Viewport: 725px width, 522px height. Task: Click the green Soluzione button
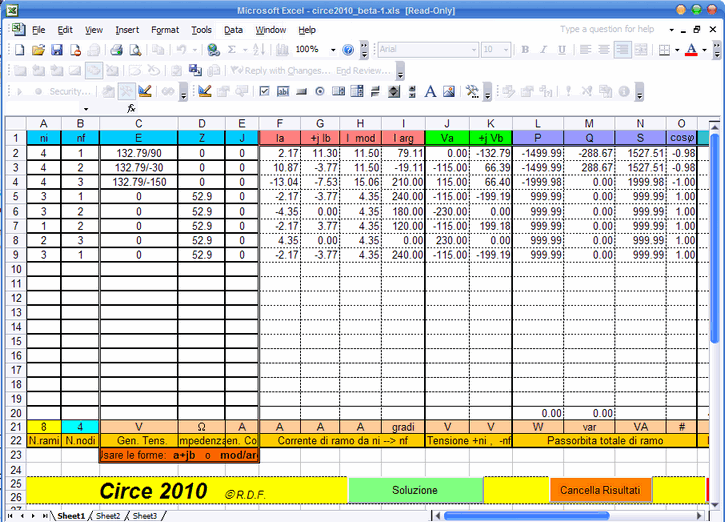pos(415,490)
